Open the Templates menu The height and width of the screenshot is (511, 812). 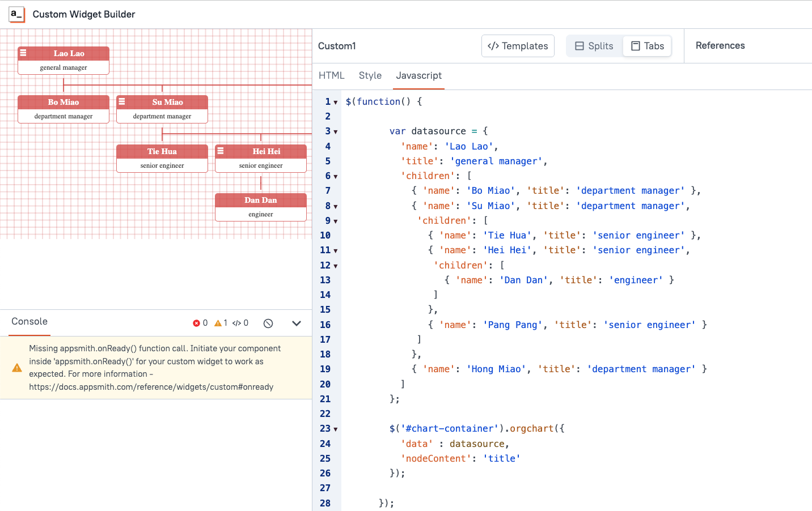(x=518, y=46)
